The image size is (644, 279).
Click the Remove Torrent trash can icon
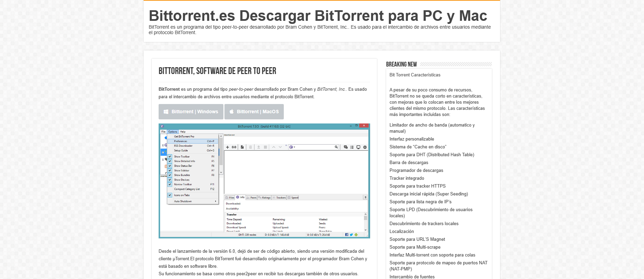tap(250, 147)
